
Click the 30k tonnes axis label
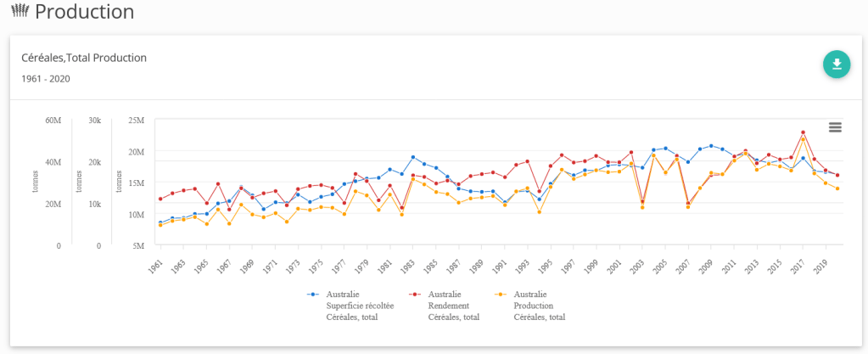[x=94, y=121]
